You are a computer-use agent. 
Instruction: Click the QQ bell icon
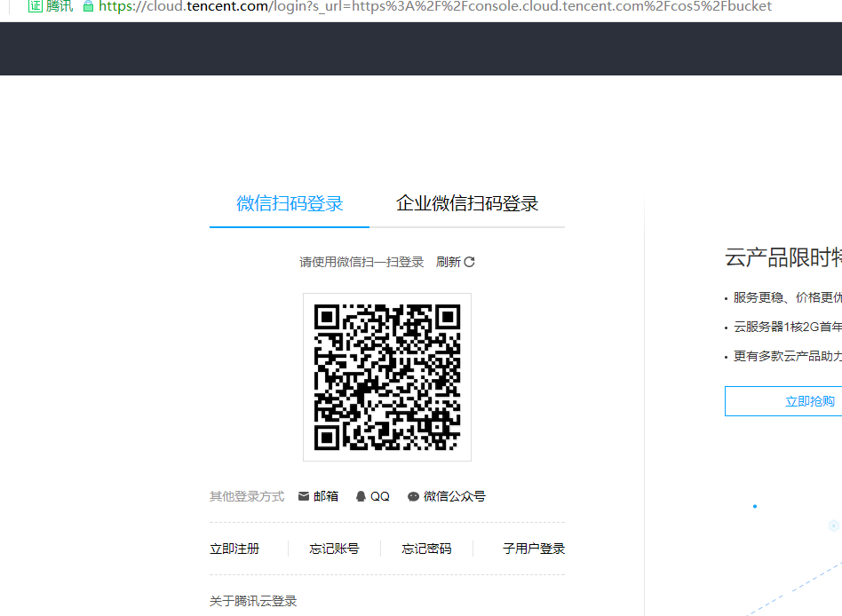click(x=361, y=496)
